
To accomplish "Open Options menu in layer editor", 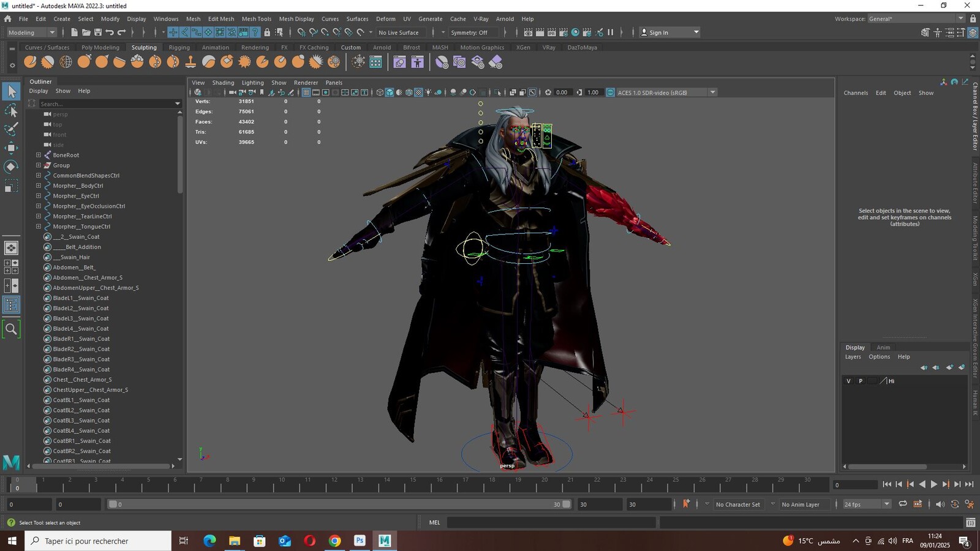I will click(879, 357).
